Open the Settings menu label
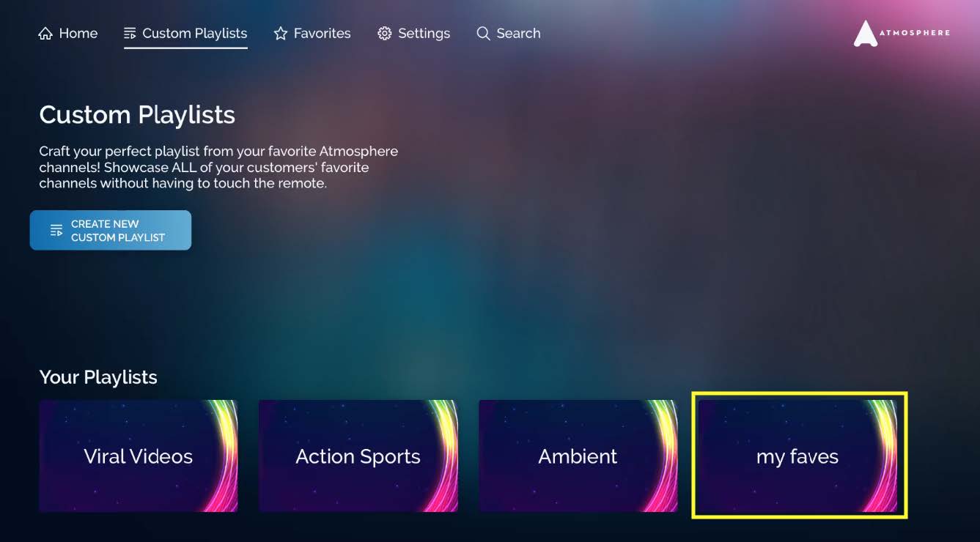Image resolution: width=980 pixels, height=542 pixels. point(424,34)
